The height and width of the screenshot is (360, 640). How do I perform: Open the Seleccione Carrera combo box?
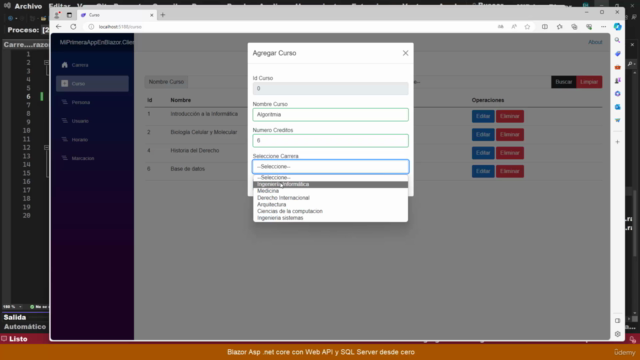(330, 167)
